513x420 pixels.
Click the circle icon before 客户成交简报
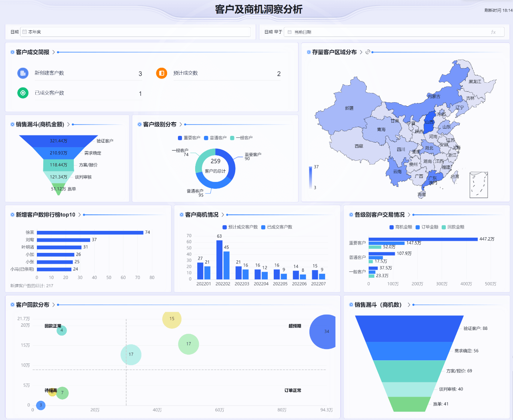pos(12,52)
